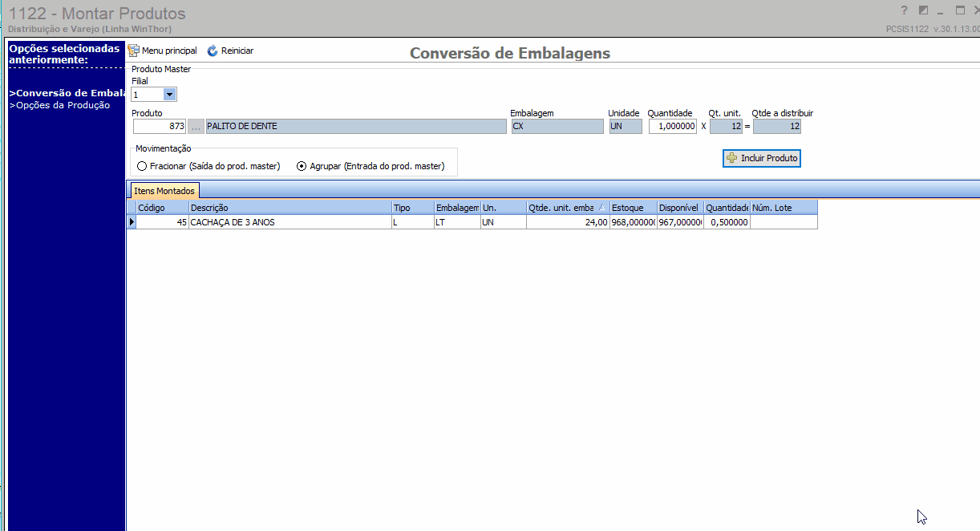Click the Embalagem CX field
Image resolution: width=980 pixels, height=531 pixels.
click(x=557, y=126)
